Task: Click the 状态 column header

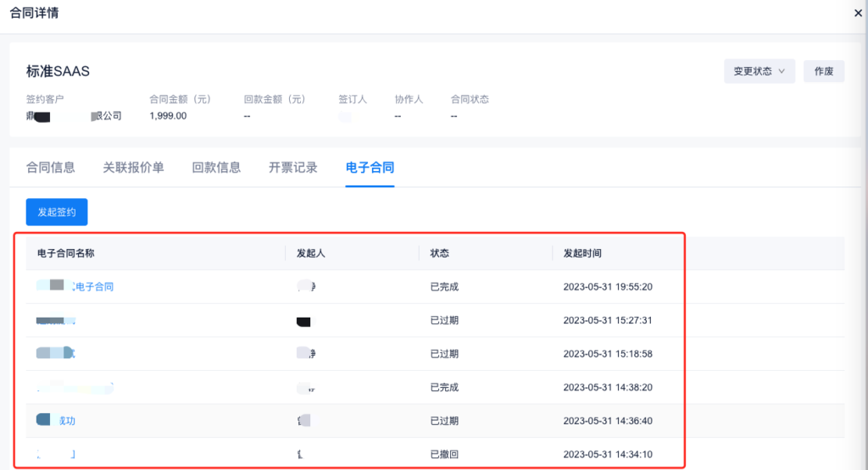Action: 439,253
